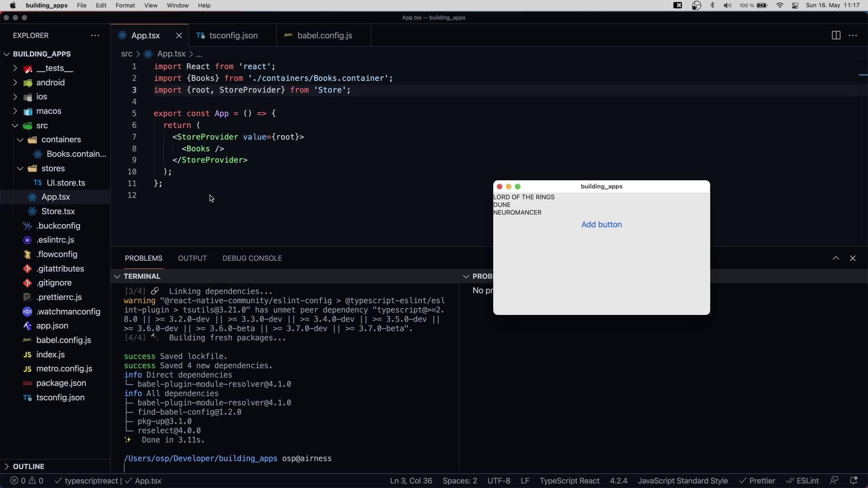Screen dimensions: 868x488
Task: Collapse the stores folder
Action: tap(53, 169)
